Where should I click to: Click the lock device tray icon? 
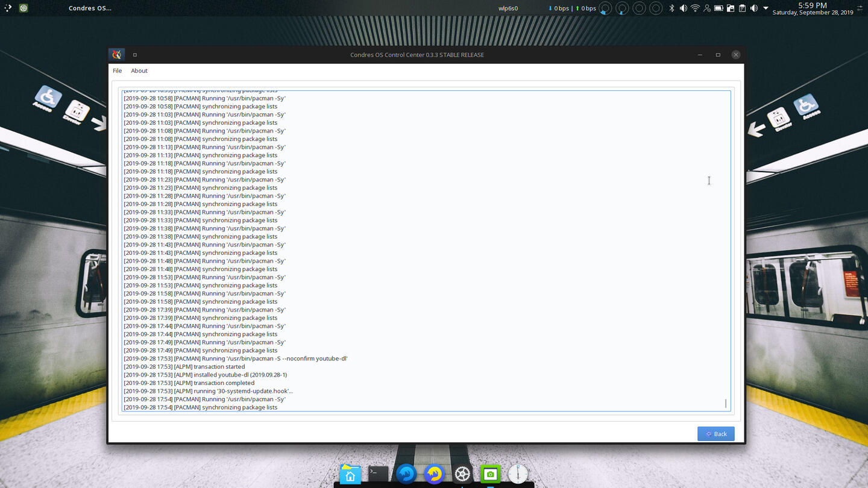pos(730,8)
